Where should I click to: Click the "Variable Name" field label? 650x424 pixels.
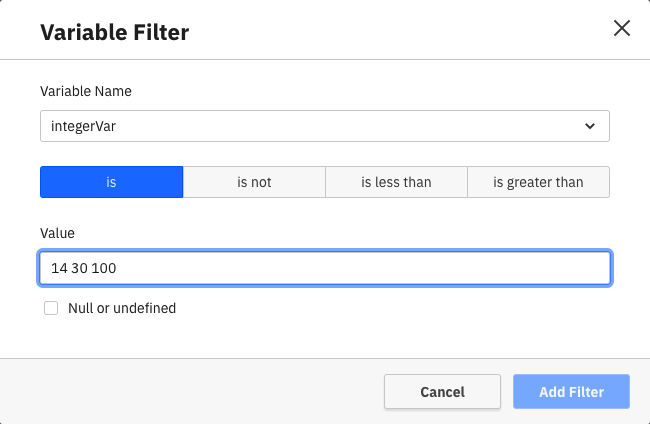coord(86,91)
